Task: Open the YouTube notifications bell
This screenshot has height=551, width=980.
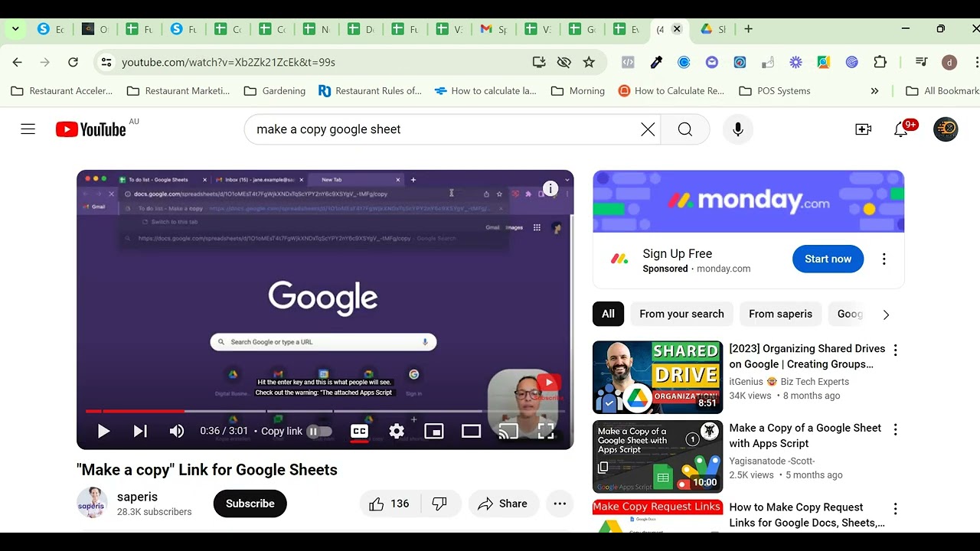Action: pyautogui.click(x=901, y=129)
